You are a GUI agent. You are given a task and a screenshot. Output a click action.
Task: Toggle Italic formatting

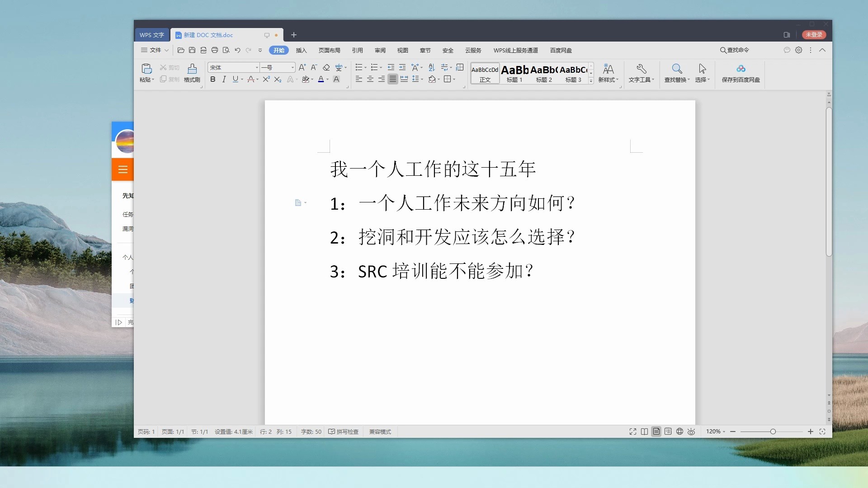tap(224, 79)
